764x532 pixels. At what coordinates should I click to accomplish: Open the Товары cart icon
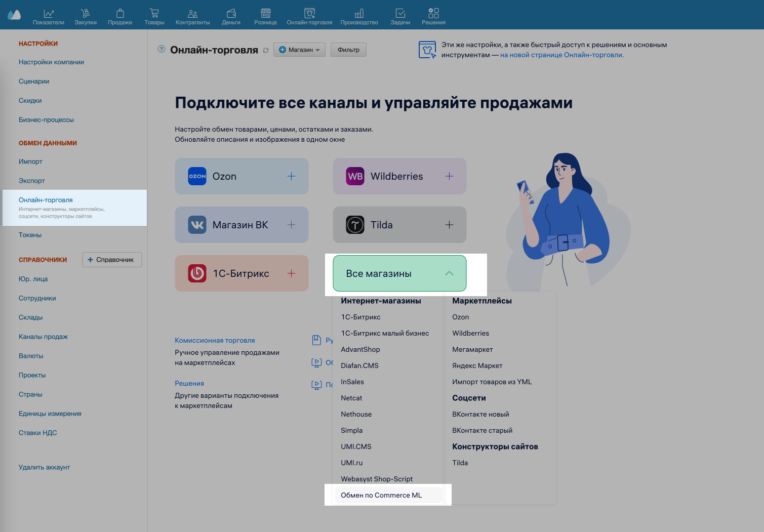154,13
